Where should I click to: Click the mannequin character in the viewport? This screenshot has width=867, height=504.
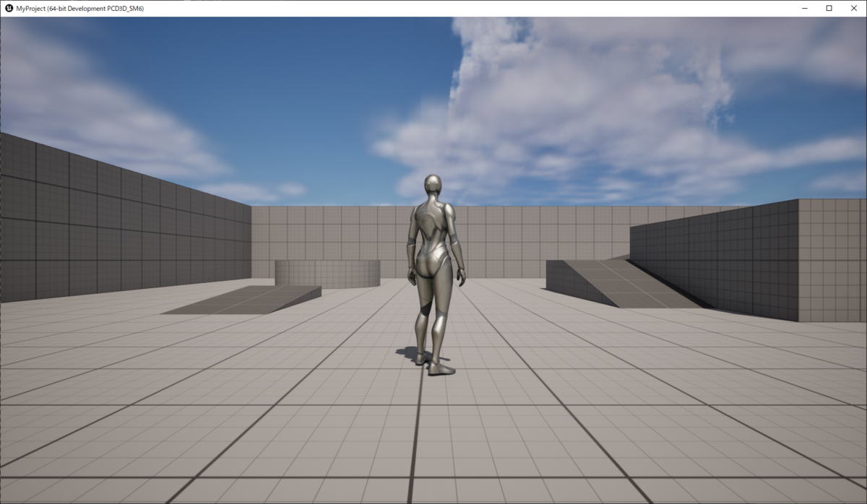(x=436, y=274)
